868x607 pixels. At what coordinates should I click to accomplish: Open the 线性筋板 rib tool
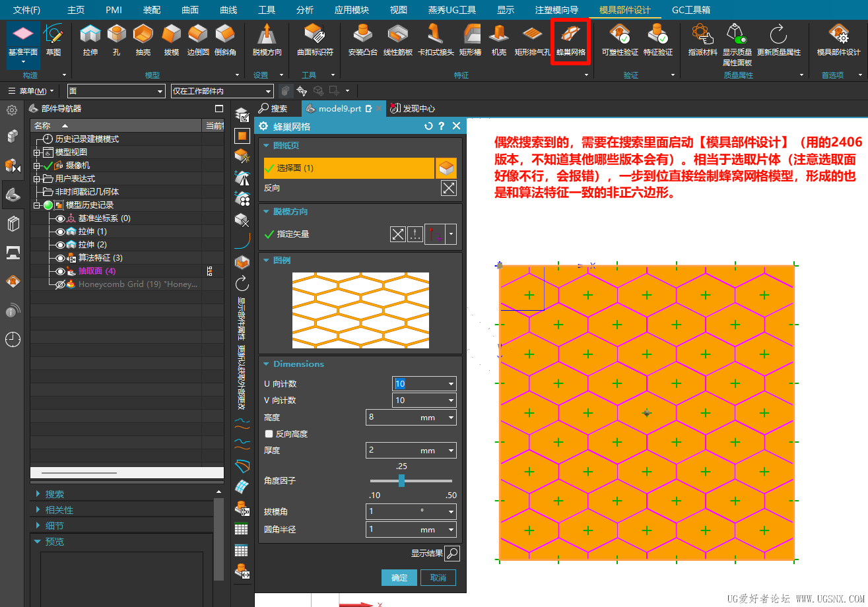coord(397,40)
